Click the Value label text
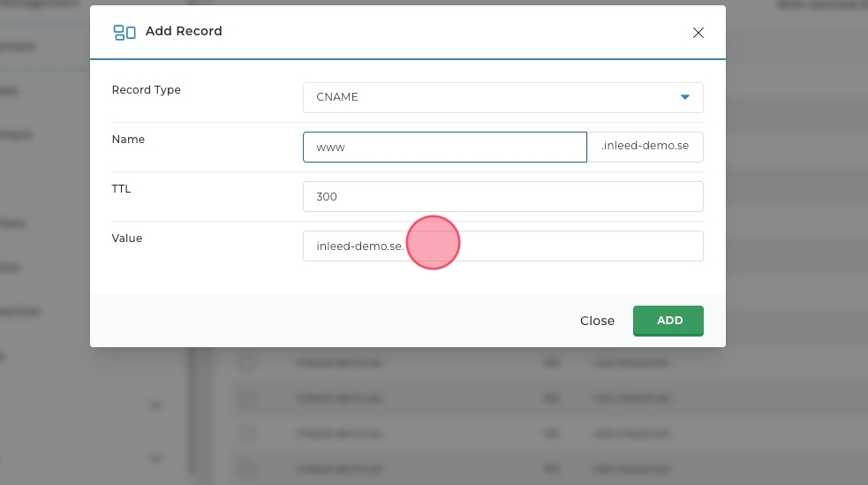The image size is (868, 485). pyautogui.click(x=126, y=239)
